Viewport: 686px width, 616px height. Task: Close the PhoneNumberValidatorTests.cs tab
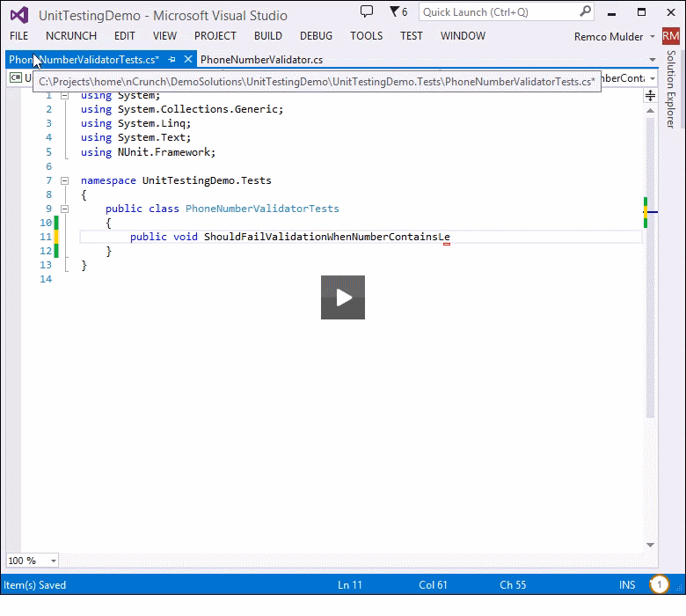[x=187, y=59]
